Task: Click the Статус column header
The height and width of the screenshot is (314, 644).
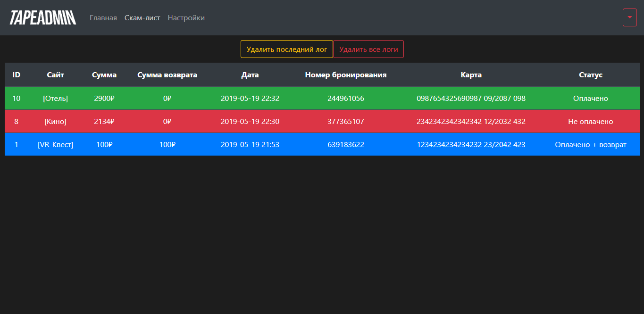Action: pyautogui.click(x=591, y=75)
